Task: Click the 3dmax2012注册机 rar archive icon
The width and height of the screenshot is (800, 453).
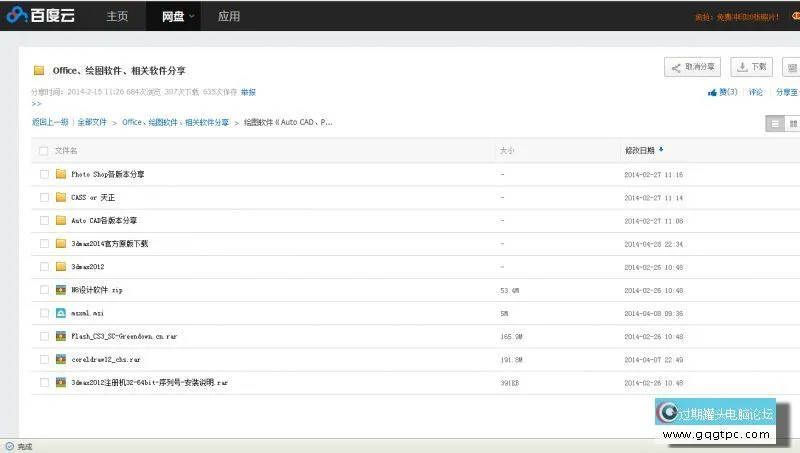Action: [x=61, y=382]
